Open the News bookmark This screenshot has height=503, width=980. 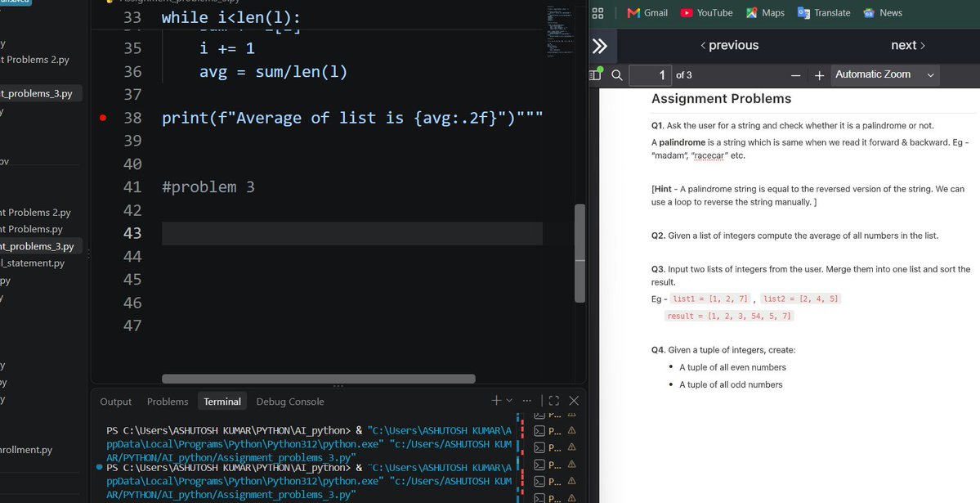(x=883, y=12)
